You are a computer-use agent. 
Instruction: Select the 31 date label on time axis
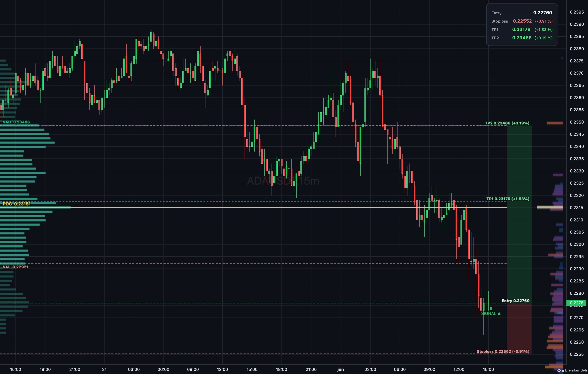point(104,369)
